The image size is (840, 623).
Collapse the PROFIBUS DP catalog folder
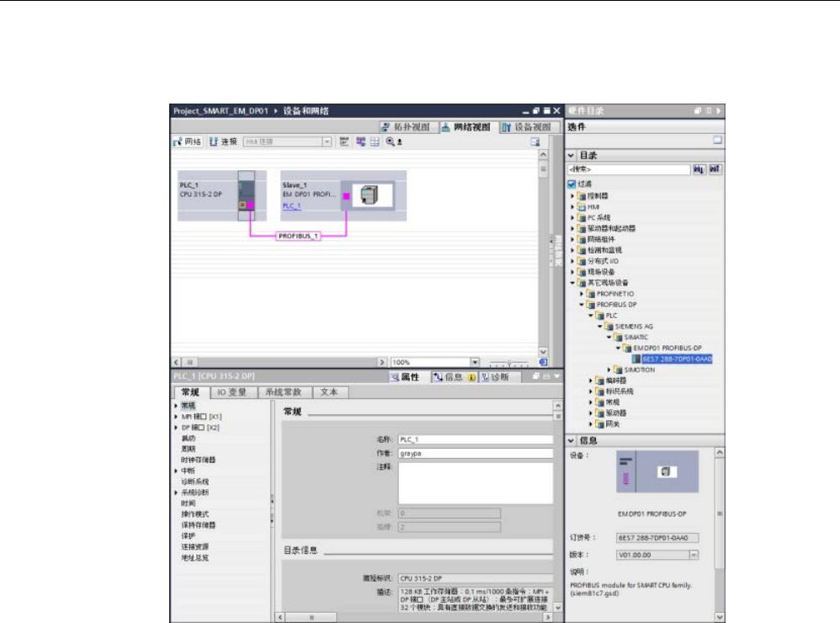coord(582,304)
